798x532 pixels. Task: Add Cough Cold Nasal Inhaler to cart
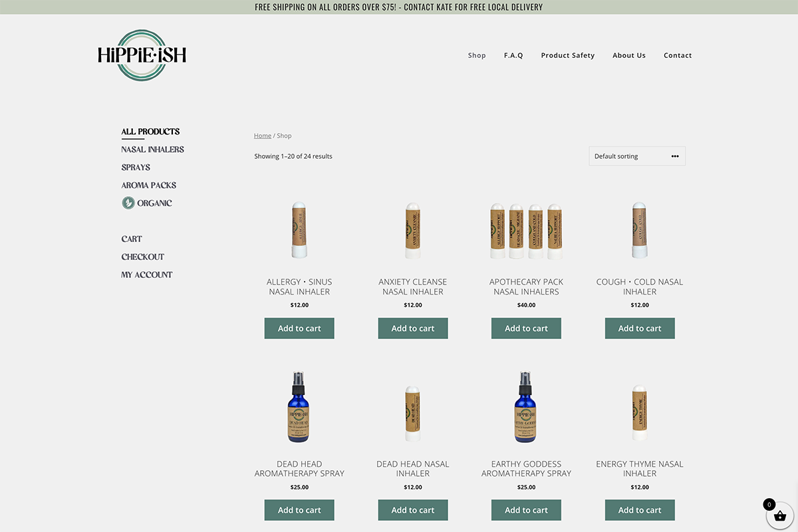pos(640,328)
